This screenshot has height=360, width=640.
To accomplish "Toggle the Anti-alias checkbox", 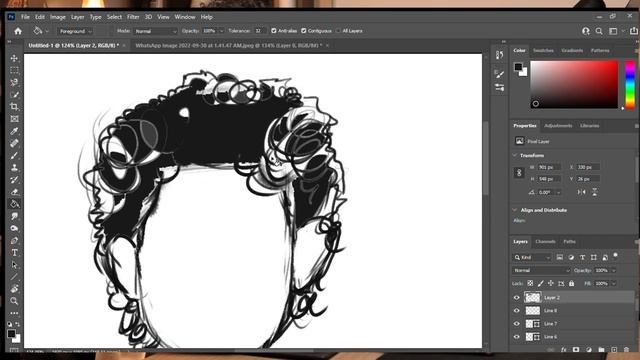I will tap(274, 31).
